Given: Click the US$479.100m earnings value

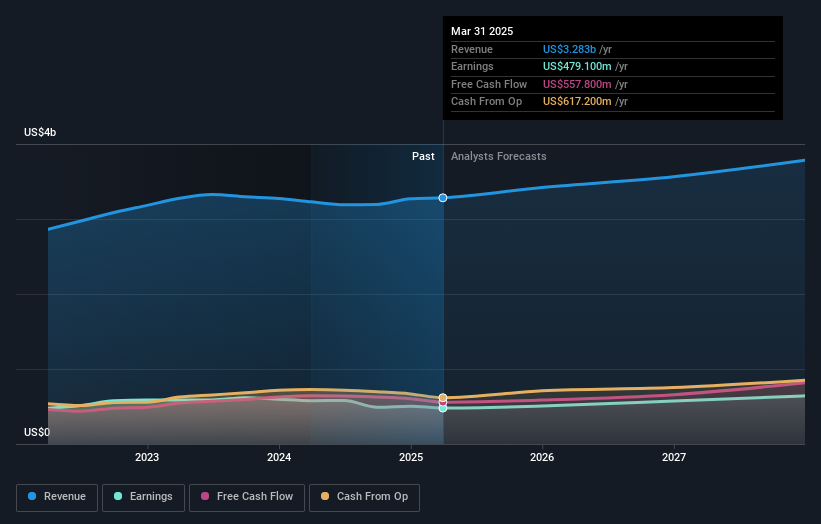Looking at the screenshot, I should point(577,66).
